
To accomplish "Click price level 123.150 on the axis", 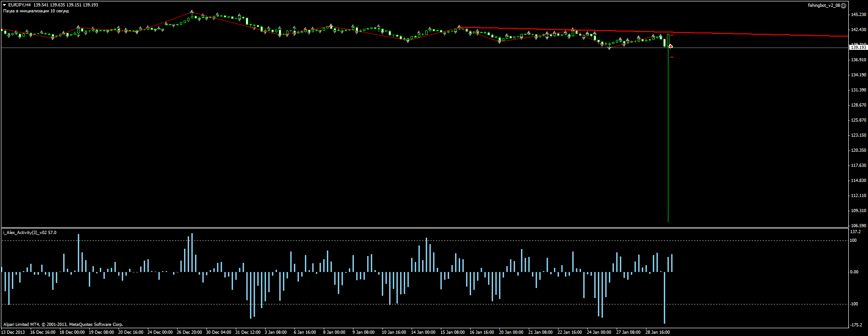I will (x=858, y=135).
